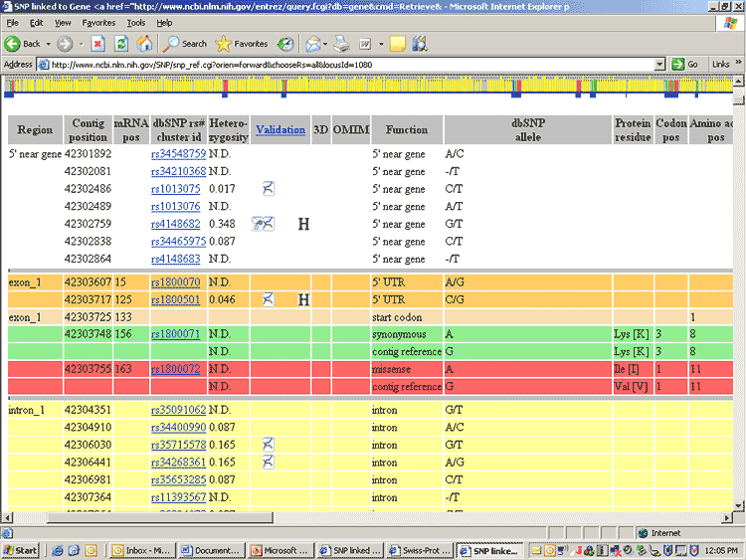The image size is (746, 560).
Task: Open the rs11393567 SNP link
Action: (178, 497)
